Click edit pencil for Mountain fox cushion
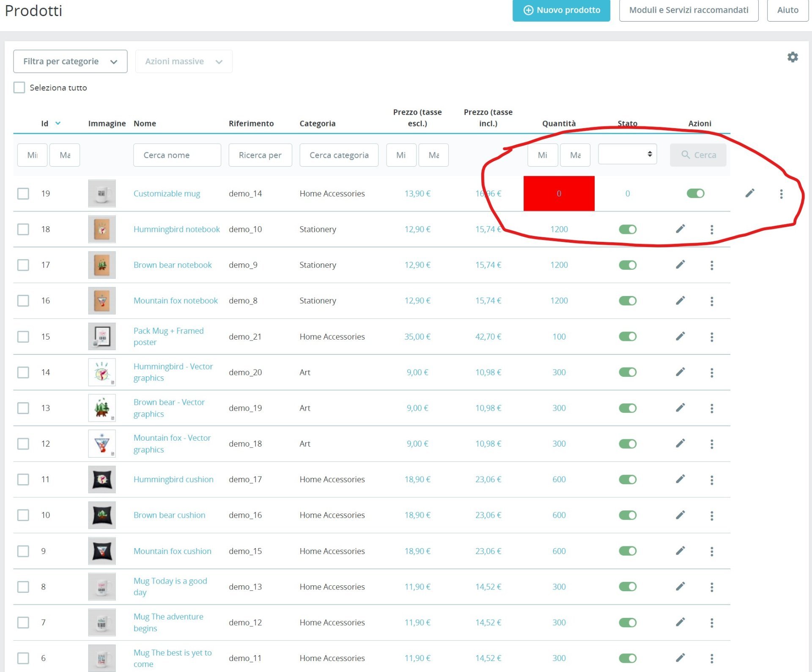The height and width of the screenshot is (672, 812). pyautogui.click(x=680, y=551)
